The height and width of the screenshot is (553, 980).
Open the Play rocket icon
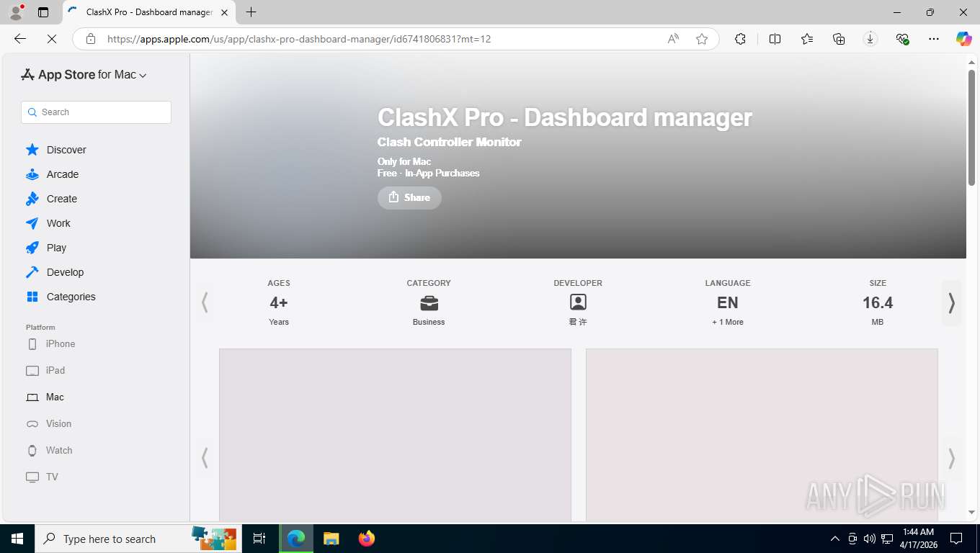[32, 248]
